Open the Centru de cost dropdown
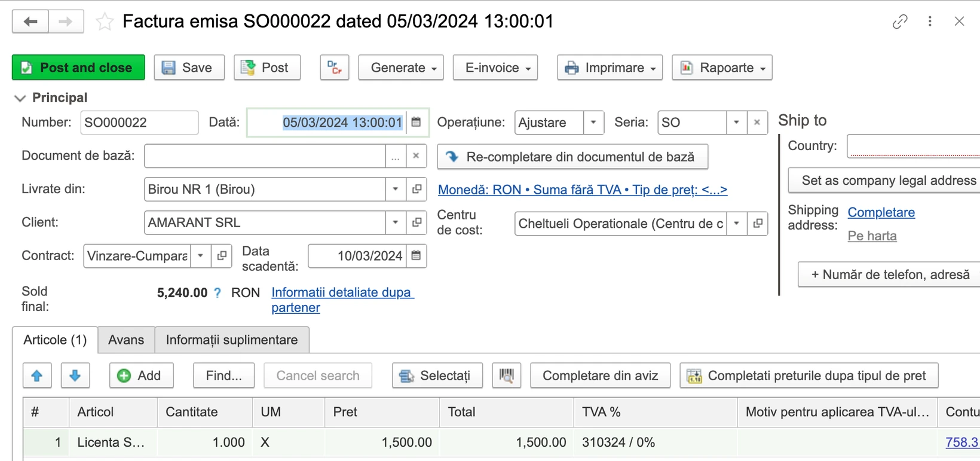Screen dimensions: 980x461 point(737,223)
